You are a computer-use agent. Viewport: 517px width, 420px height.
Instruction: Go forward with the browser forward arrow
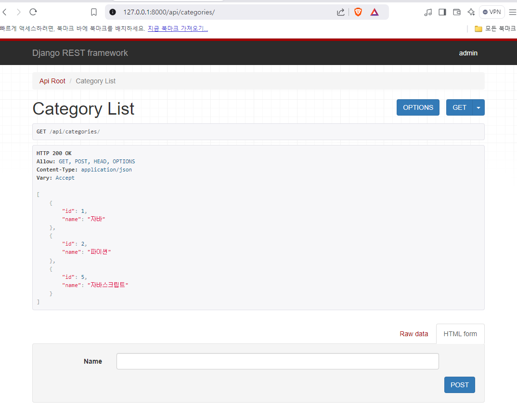tap(19, 12)
